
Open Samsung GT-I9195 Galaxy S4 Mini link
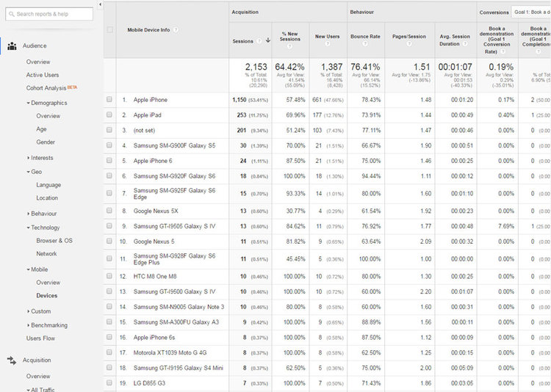pos(179,368)
